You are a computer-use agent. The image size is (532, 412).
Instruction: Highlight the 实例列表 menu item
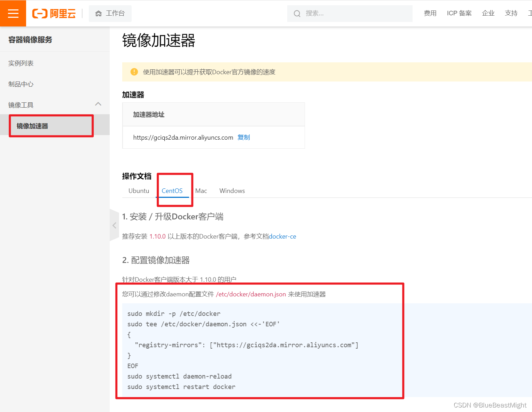(x=21, y=63)
